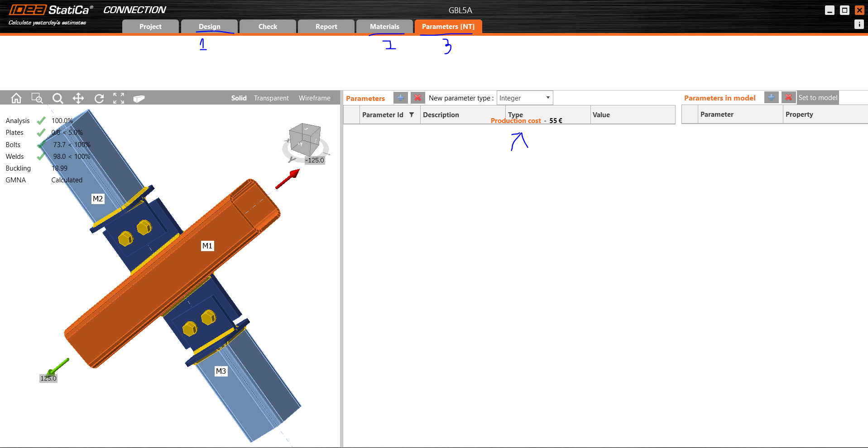Click the Home view icon above the 3D model
This screenshot has width=868, height=448.
[16, 98]
